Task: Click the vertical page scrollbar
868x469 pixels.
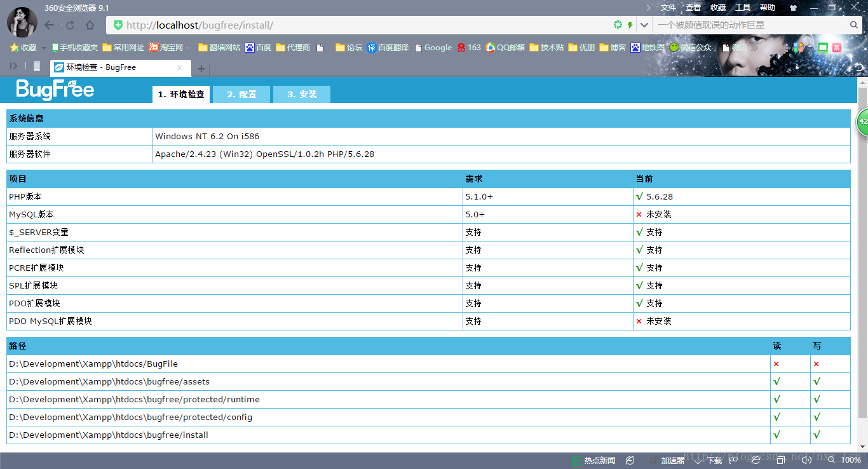Action: (x=862, y=253)
